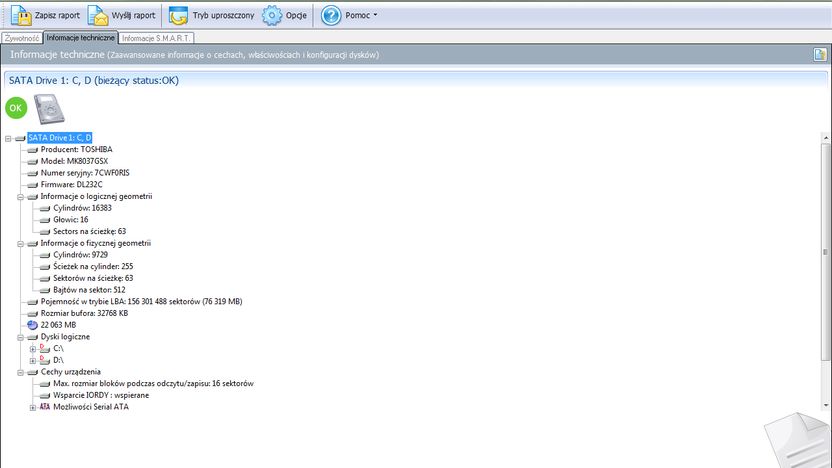
Task: Collapse the Dyski logiczne node
Action: 20,337
